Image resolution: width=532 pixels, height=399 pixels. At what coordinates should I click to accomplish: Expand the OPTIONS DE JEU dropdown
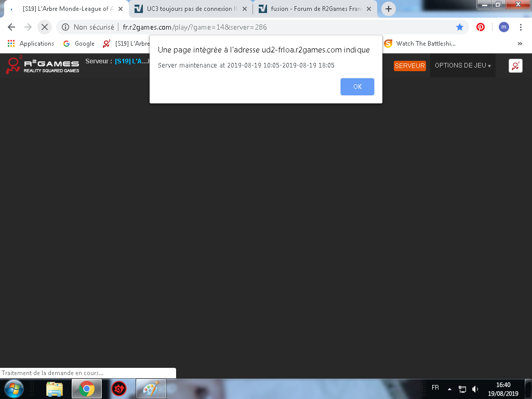462,65
